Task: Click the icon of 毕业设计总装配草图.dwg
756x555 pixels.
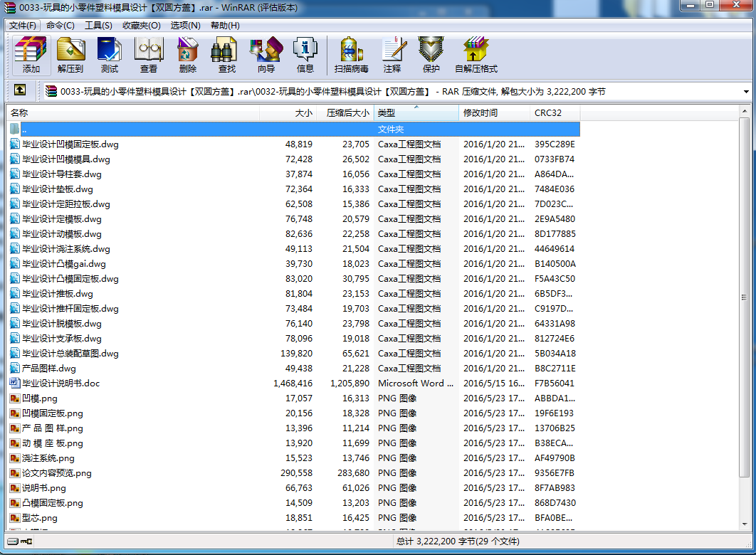Action: click(15, 354)
